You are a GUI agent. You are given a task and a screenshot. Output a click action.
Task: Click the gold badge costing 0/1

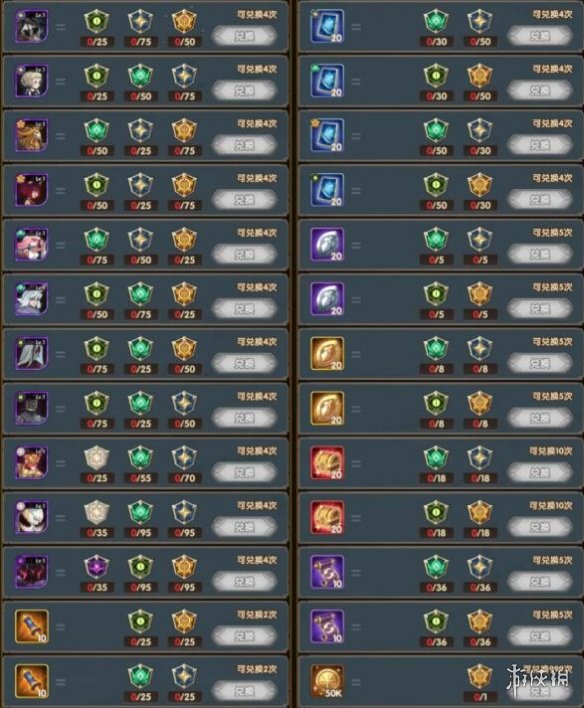[480, 676]
